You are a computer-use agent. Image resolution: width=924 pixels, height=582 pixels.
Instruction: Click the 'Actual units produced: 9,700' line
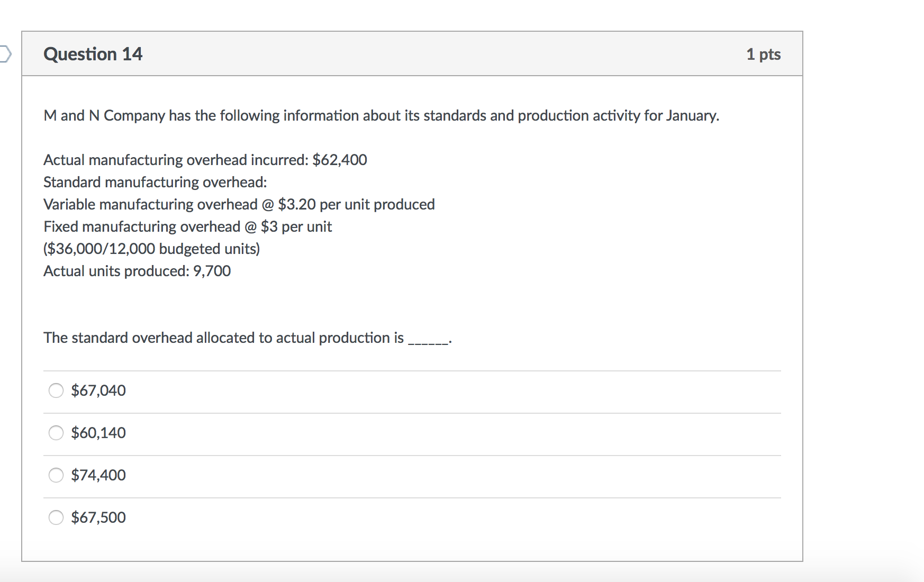(137, 271)
